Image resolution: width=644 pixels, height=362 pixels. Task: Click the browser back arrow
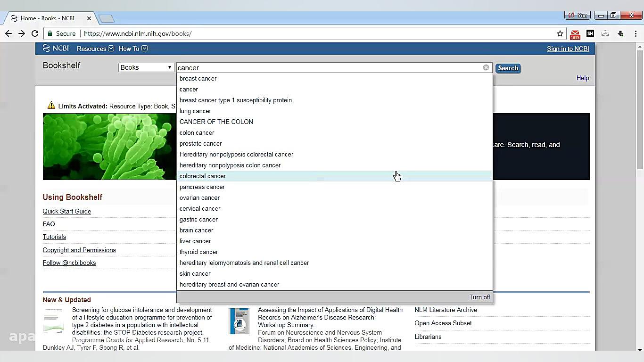pyautogui.click(x=8, y=33)
